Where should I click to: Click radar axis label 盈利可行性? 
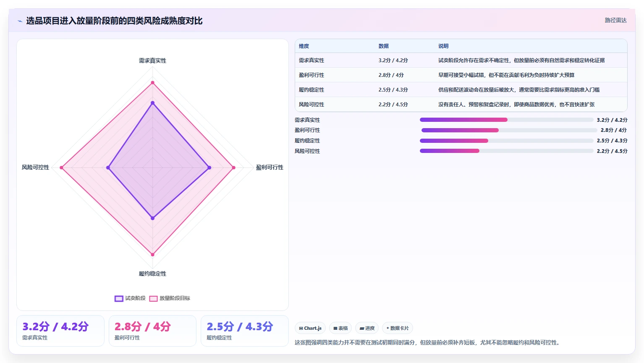click(x=270, y=168)
